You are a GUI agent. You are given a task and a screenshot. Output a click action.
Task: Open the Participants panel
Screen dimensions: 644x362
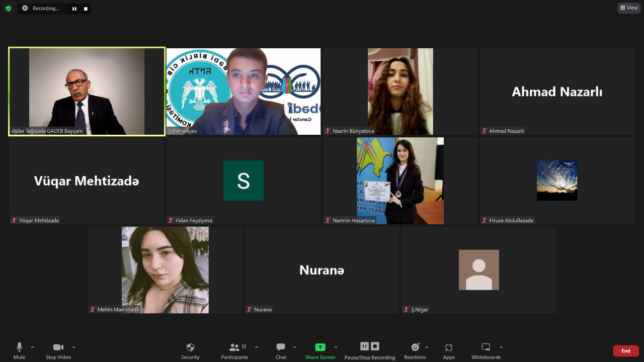pyautogui.click(x=234, y=347)
